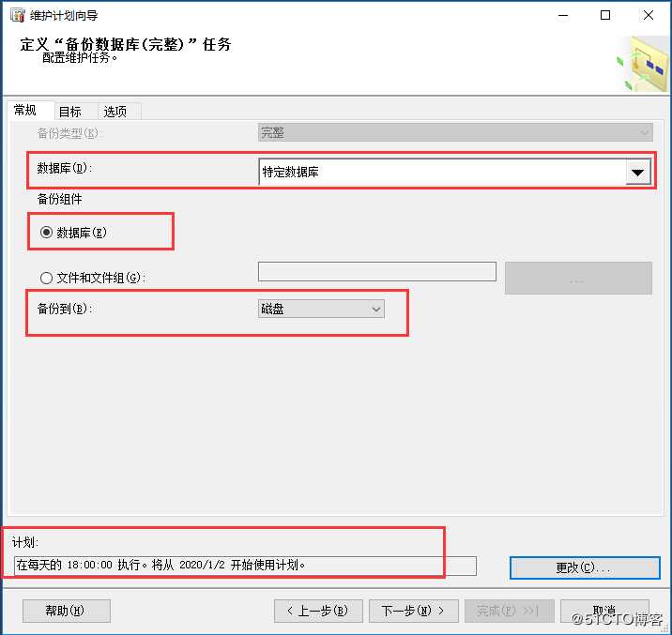
Task: Click the 计划: label
Action: coord(24,542)
